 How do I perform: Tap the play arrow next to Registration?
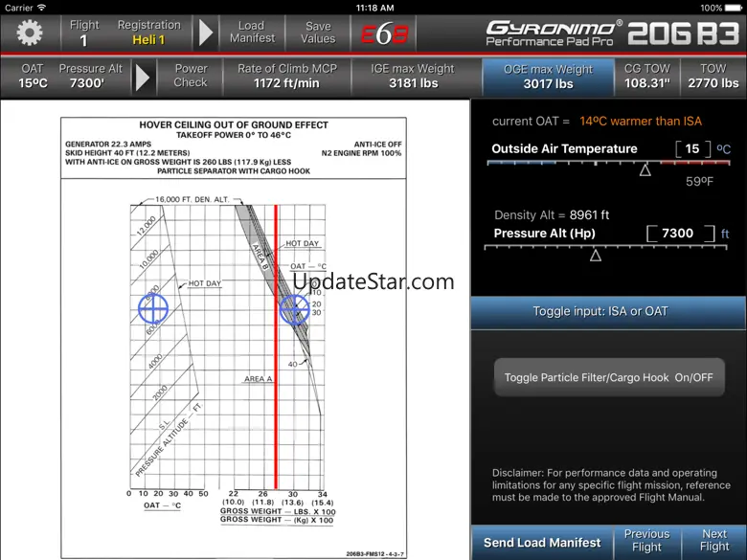pyautogui.click(x=206, y=33)
